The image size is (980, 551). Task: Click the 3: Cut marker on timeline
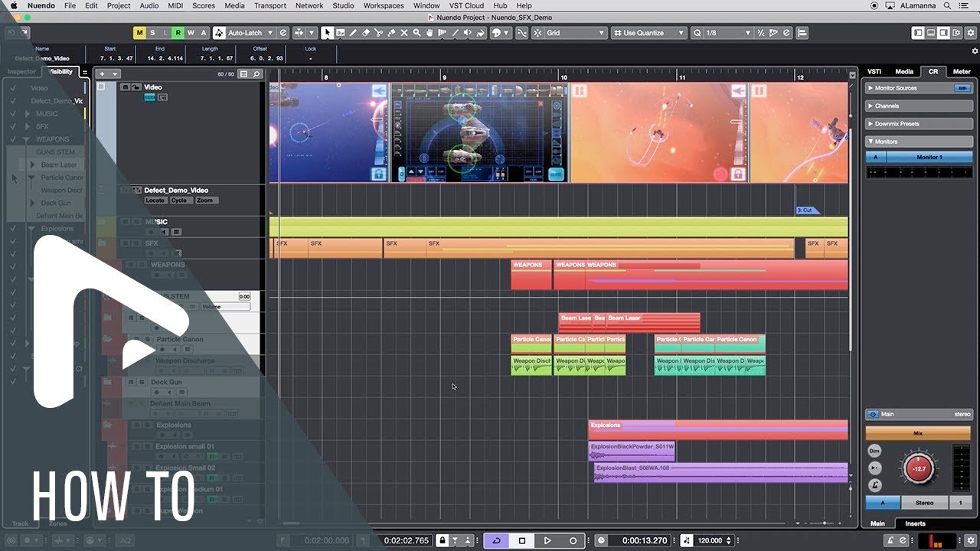(x=807, y=210)
